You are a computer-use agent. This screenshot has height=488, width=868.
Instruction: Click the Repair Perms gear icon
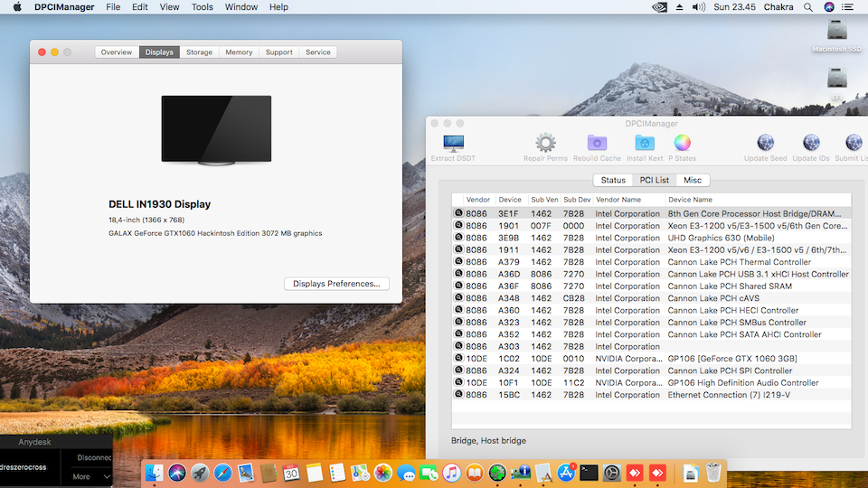point(545,143)
